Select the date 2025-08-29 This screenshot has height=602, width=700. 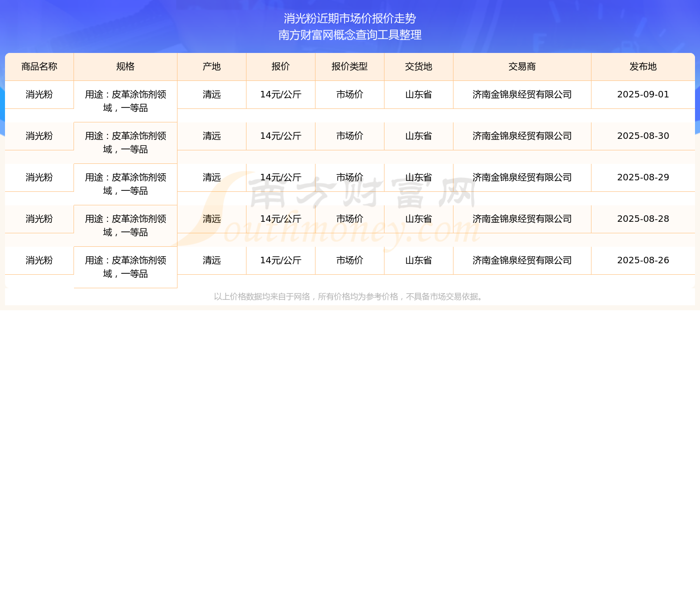[x=643, y=177]
